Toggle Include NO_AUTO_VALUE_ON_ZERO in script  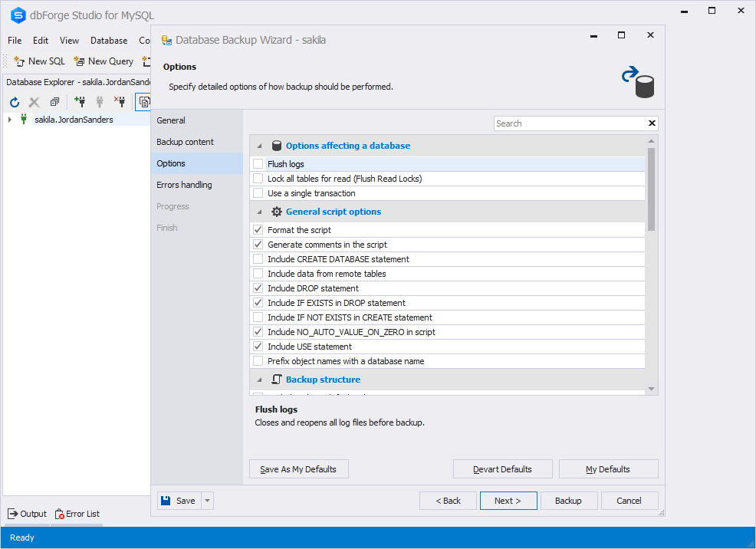(258, 331)
